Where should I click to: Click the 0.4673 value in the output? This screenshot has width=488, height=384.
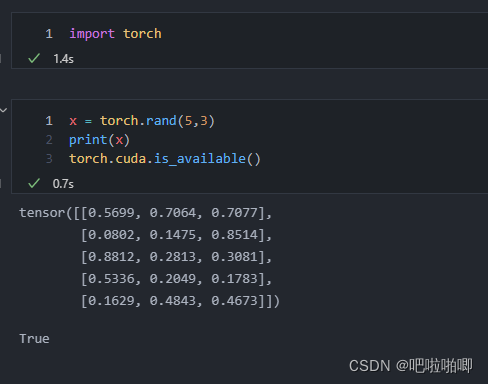coord(235,301)
